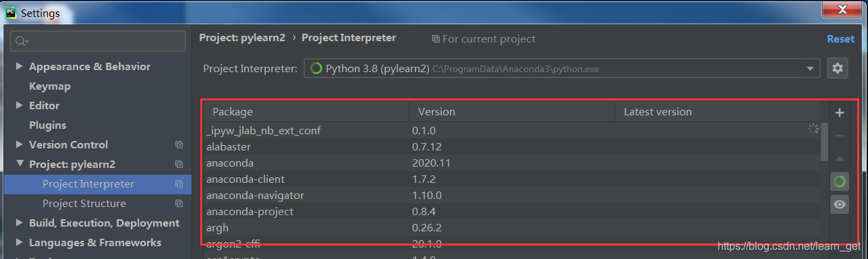Click version 1.10.0 cell
The height and width of the screenshot is (259, 868).
coord(427,195)
